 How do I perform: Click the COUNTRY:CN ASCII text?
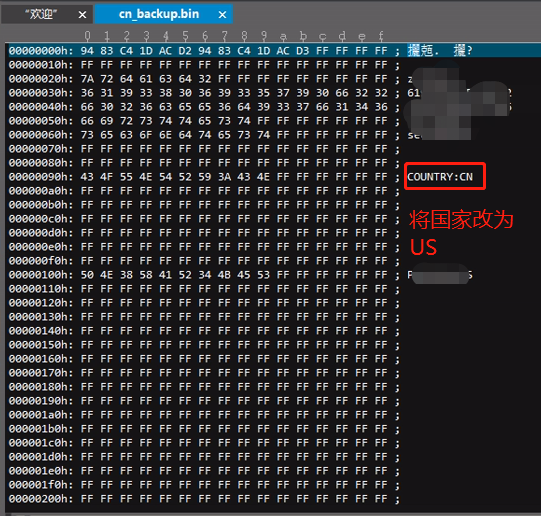coord(440,177)
